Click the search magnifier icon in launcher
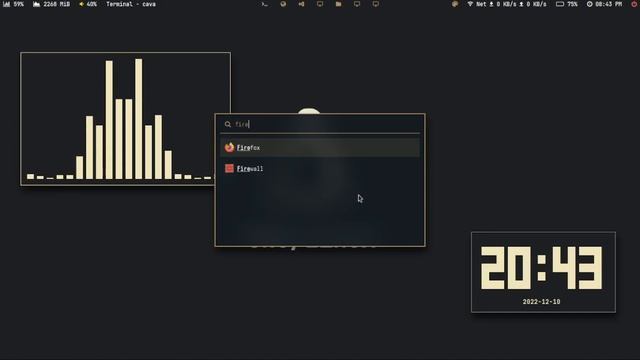The height and width of the screenshot is (360, 640). pyautogui.click(x=228, y=124)
